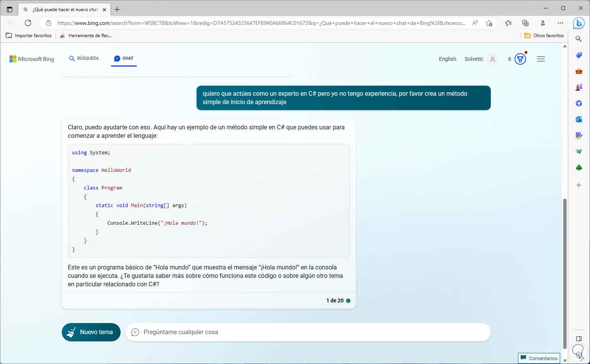Open the sidebar Tools briefcase icon

(x=579, y=71)
